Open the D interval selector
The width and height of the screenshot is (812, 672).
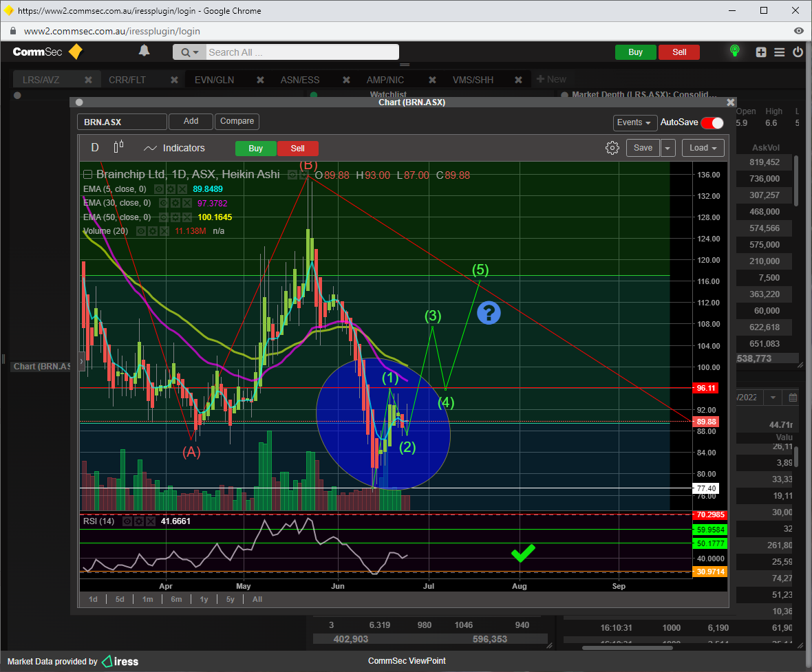point(95,148)
